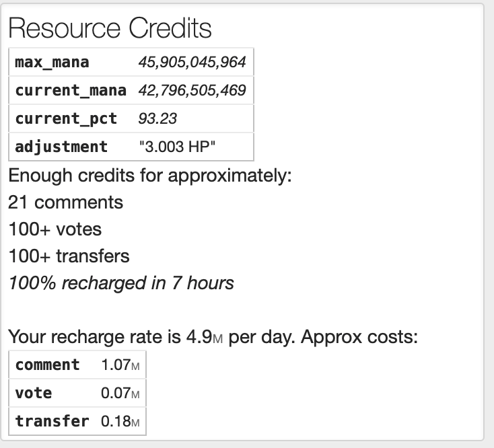Viewport: 494px width, 448px height.
Task: Click the 100+ transfers line
Action: [x=69, y=256]
